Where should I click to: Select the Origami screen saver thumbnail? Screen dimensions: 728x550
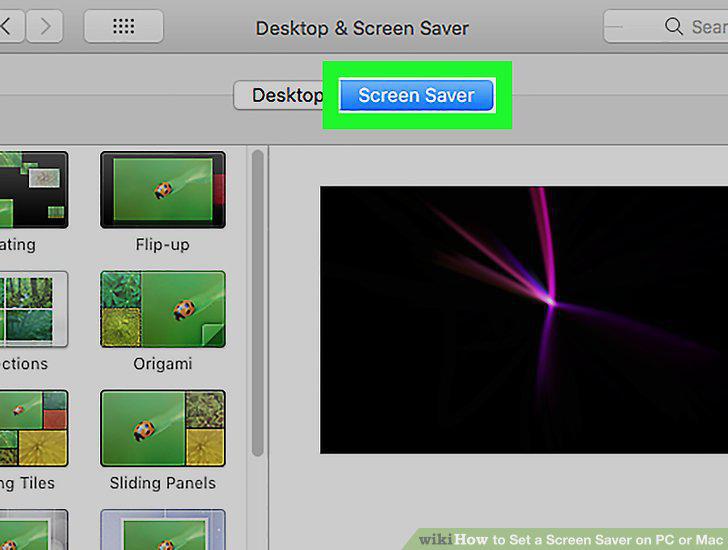point(163,309)
